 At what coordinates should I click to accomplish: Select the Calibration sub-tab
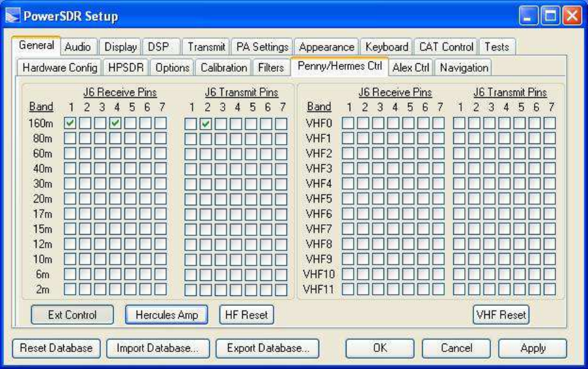coord(224,68)
